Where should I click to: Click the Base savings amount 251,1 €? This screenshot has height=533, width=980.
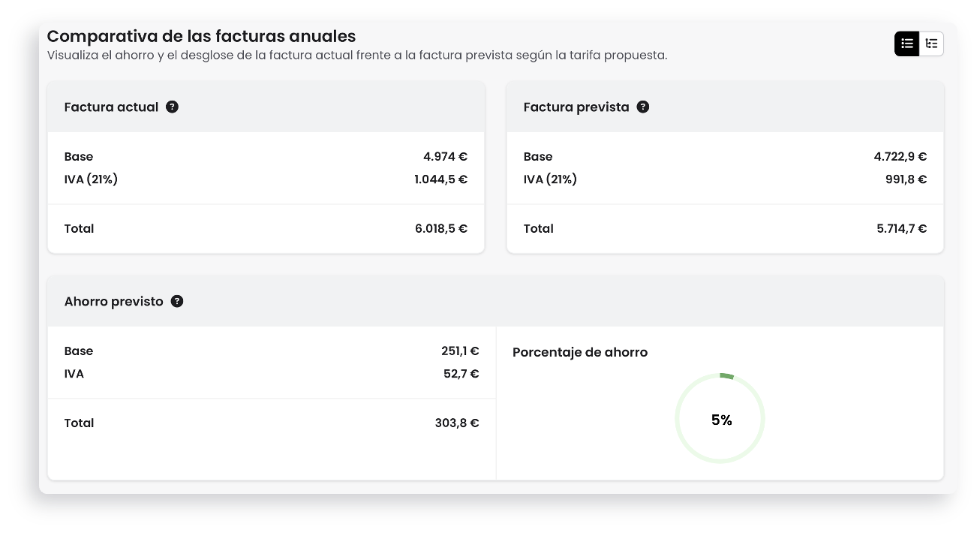(x=460, y=351)
